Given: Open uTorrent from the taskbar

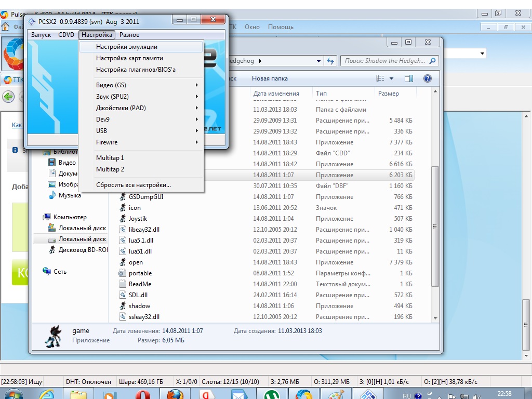Looking at the screenshot, I should 271,394.
